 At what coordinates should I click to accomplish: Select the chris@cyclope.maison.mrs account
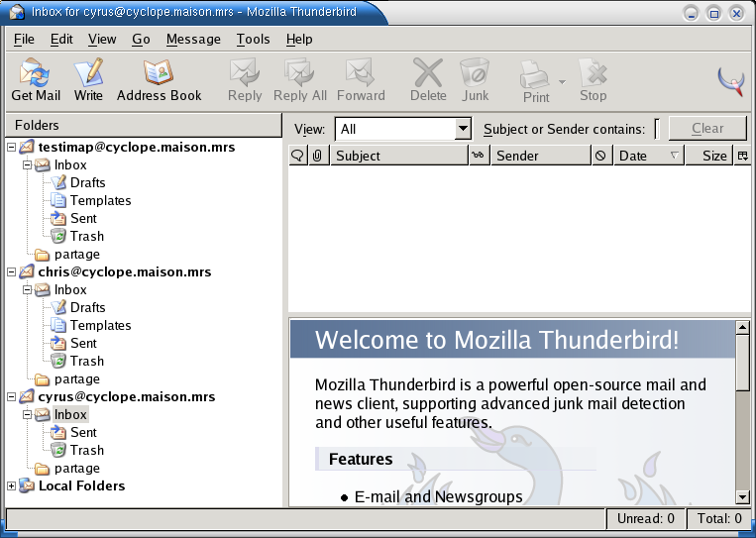125,271
